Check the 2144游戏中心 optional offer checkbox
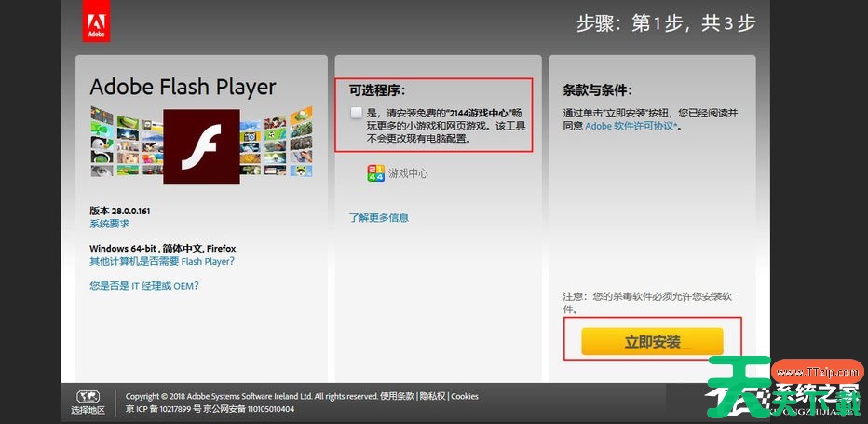 coord(357,113)
